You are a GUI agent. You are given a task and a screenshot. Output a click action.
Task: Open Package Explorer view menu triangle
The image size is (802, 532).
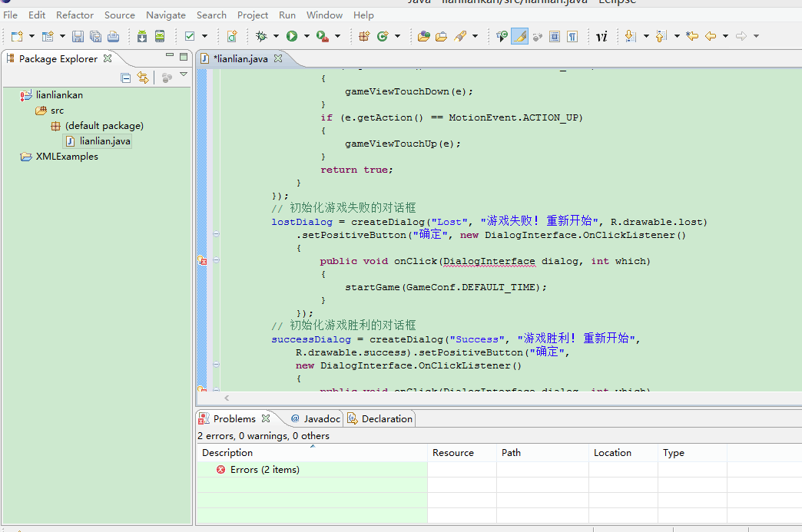tap(184, 75)
